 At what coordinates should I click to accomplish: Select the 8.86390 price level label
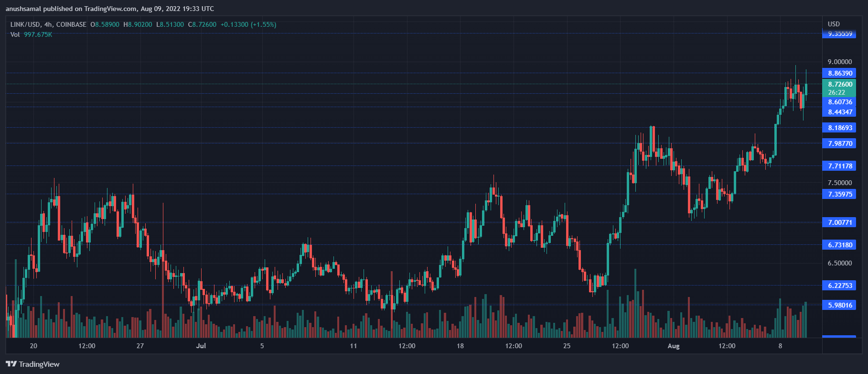pyautogui.click(x=839, y=73)
